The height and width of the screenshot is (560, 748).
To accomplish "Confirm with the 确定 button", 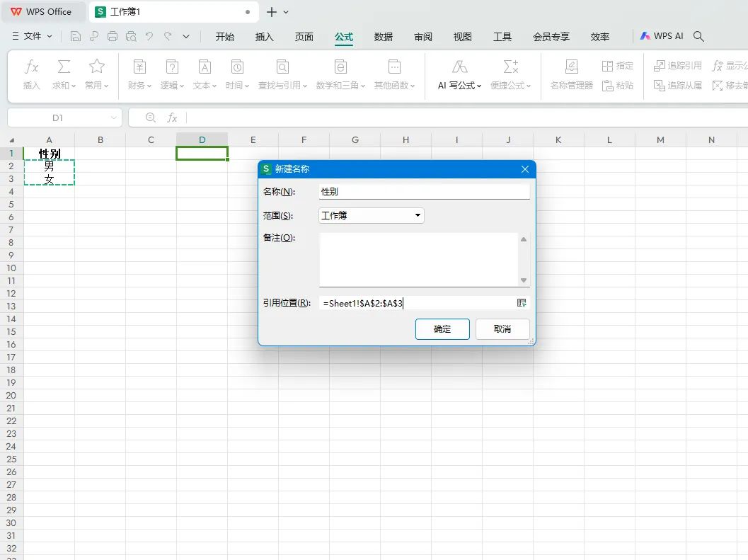I will click(x=442, y=329).
